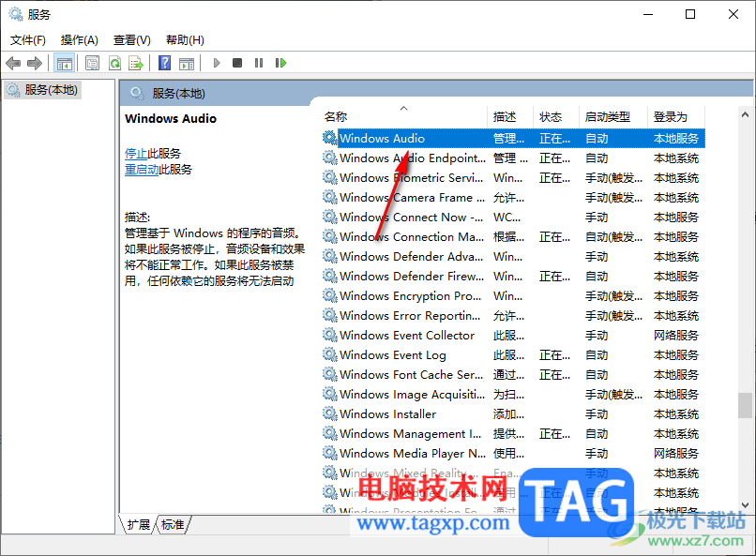Select Windows Media Player Network row
Image resolution: width=756 pixels, height=556 pixels.
pos(513,454)
